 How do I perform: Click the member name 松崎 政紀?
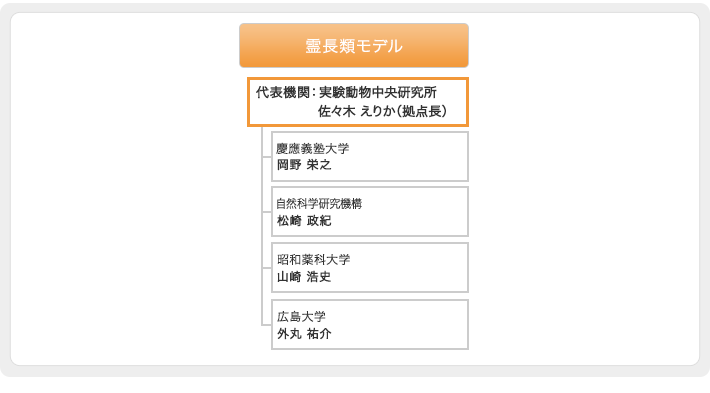coord(304,220)
